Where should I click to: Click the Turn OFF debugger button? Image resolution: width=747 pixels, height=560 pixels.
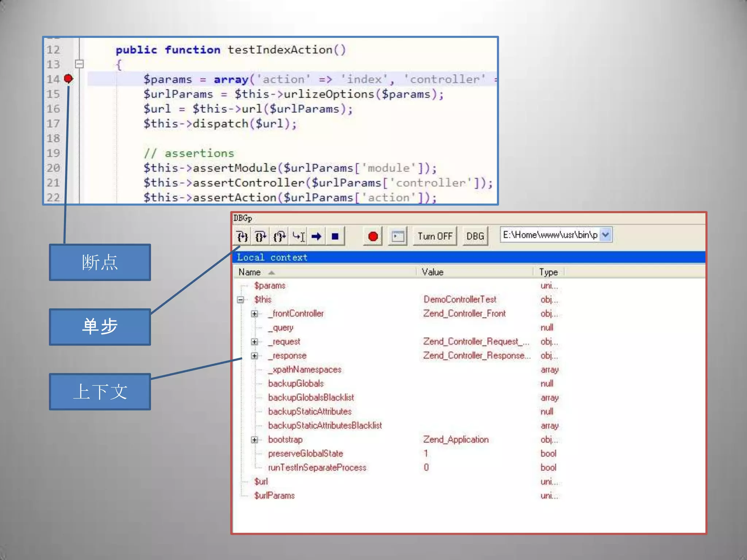click(x=435, y=237)
